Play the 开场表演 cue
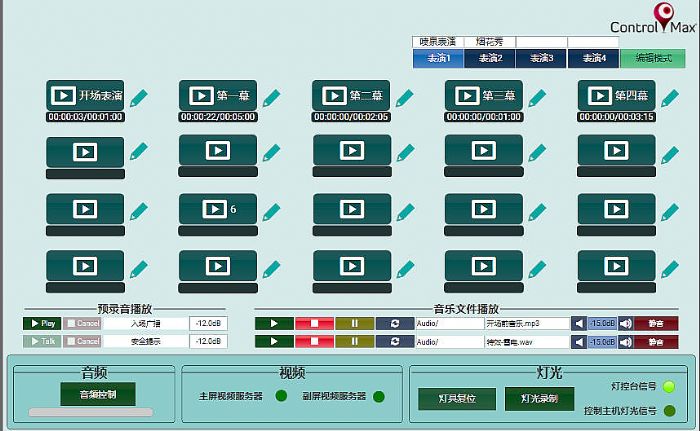 85,95
